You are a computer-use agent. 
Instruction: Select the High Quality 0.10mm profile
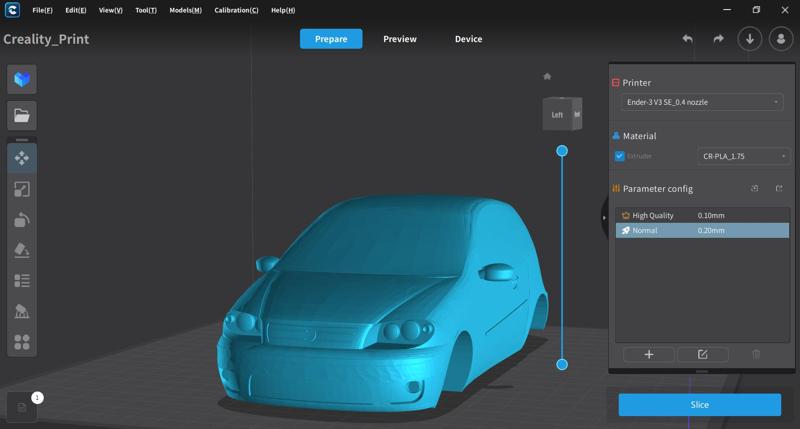point(702,215)
